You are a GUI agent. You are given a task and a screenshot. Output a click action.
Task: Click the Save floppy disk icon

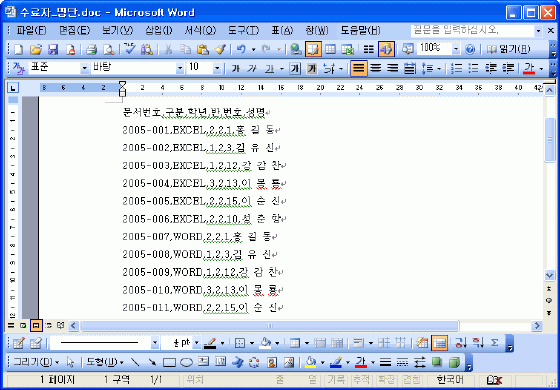tap(53, 49)
